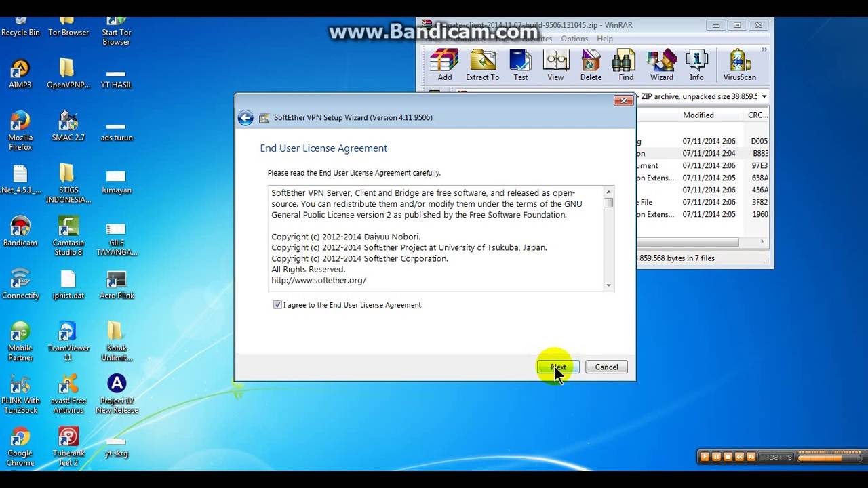868x488 pixels.
Task: Select the Tor Browser desktop folder
Action: pyautogui.click(x=68, y=27)
